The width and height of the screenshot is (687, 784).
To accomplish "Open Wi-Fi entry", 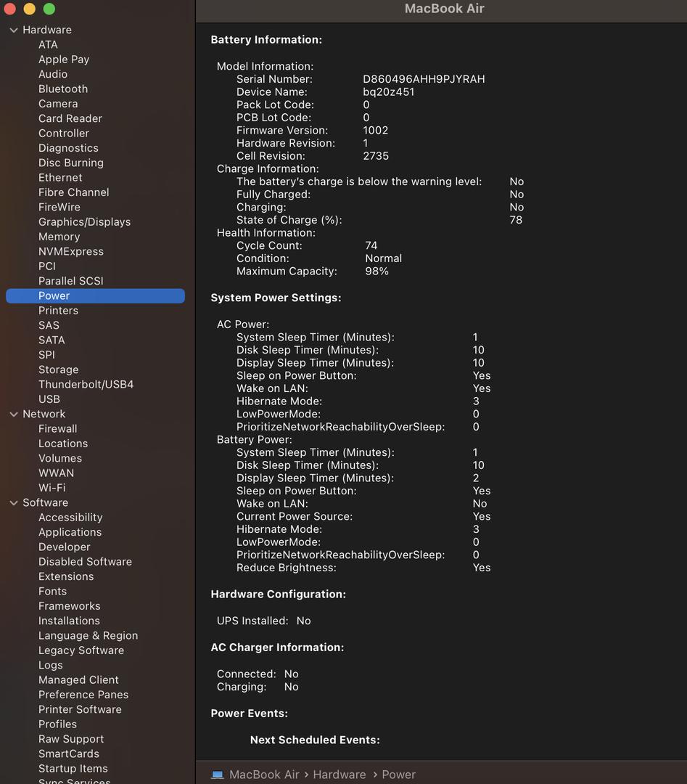I will click(x=52, y=488).
